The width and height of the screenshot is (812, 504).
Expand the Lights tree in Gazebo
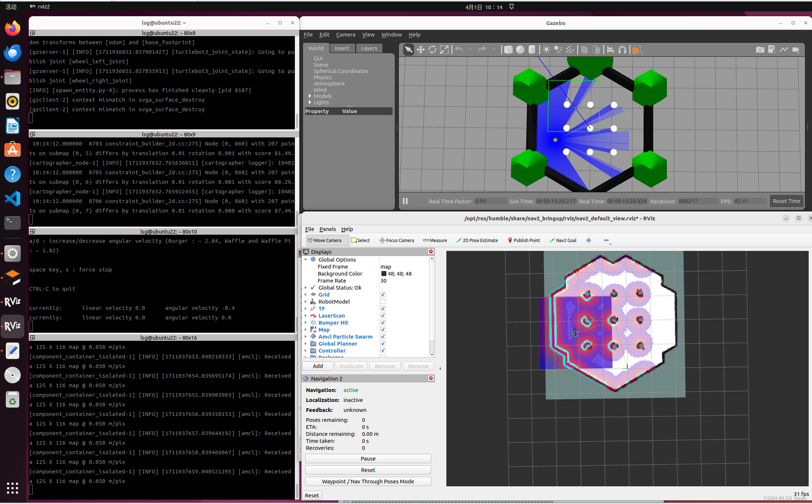click(310, 102)
